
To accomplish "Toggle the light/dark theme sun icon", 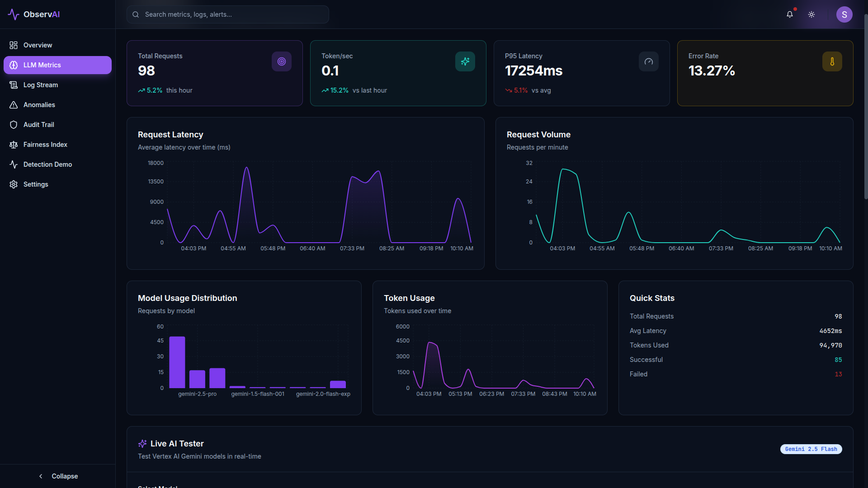I will pyautogui.click(x=811, y=14).
